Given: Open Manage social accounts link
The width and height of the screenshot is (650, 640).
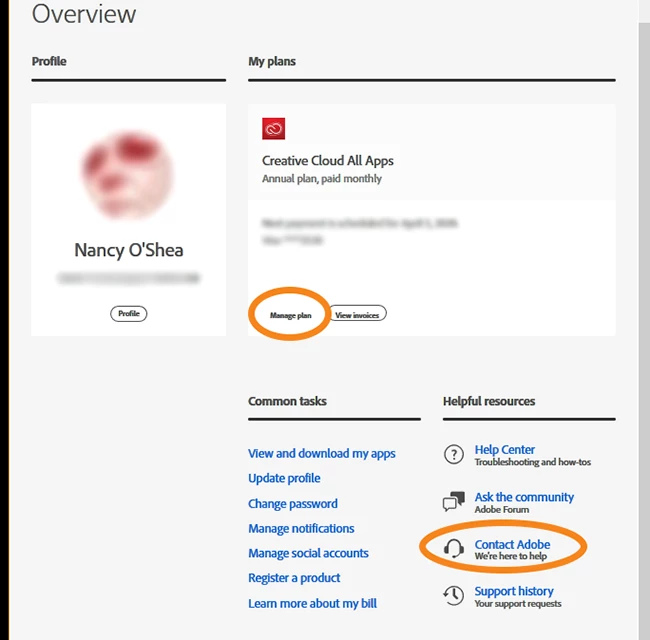Looking at the screenshot, I should coord(308,553).
